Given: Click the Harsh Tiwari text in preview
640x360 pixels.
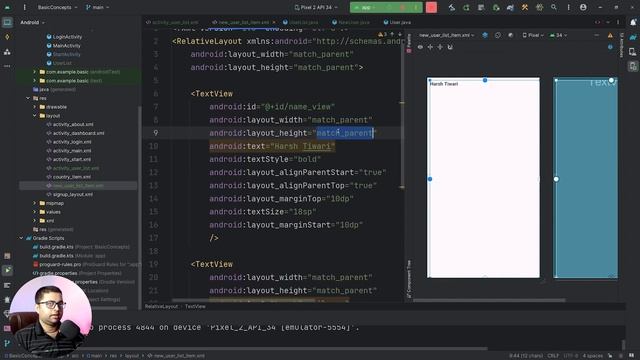Looking at the screenshot, I should coord(444,84).
